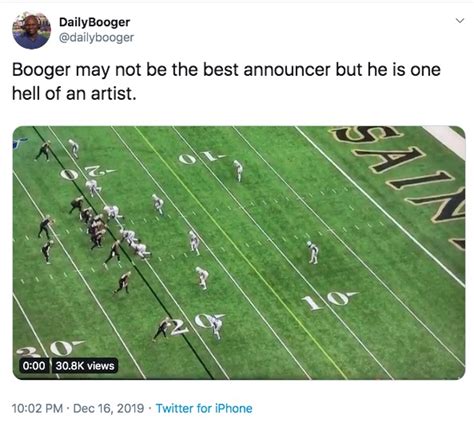Click the yellow first-down line in video
The height and width of the screenshot is (423, 474).
tap(241, 253)
